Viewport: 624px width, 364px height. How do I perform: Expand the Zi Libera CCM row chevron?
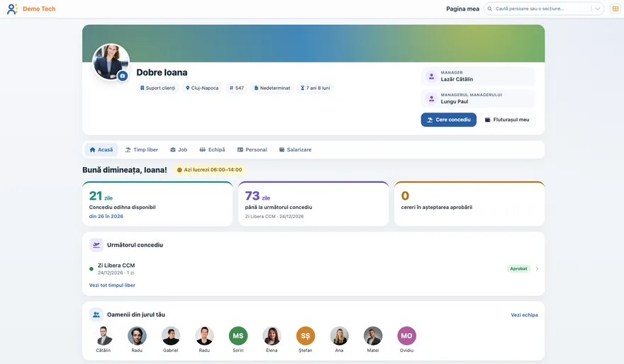537,269
